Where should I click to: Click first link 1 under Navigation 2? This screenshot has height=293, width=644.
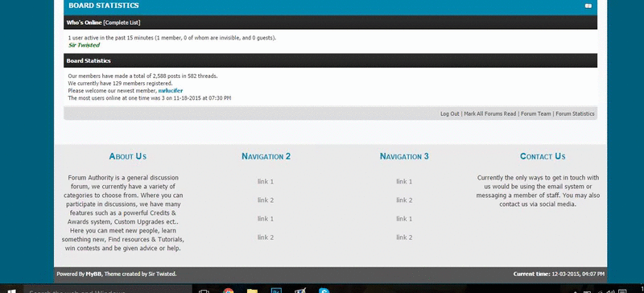click(266, 181)
